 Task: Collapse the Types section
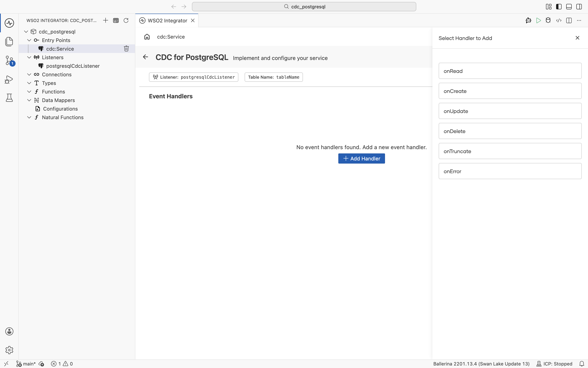pyautogui.click(x=29, y=83)
